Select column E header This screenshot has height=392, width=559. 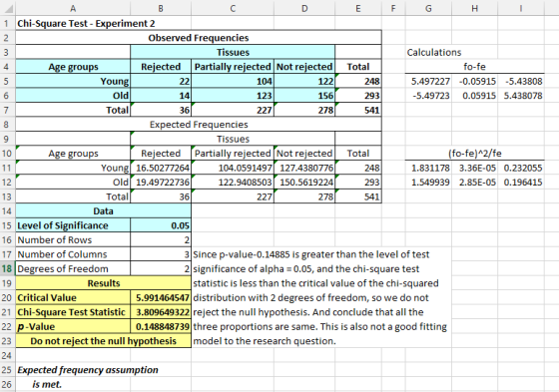[358, 8]
